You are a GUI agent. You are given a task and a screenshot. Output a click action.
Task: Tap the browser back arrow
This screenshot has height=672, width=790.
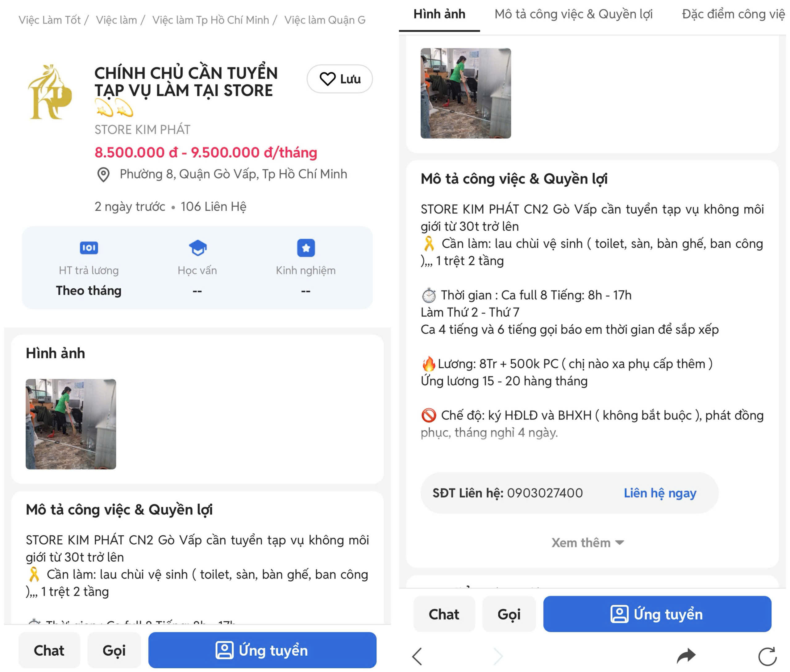pos(417,656)
